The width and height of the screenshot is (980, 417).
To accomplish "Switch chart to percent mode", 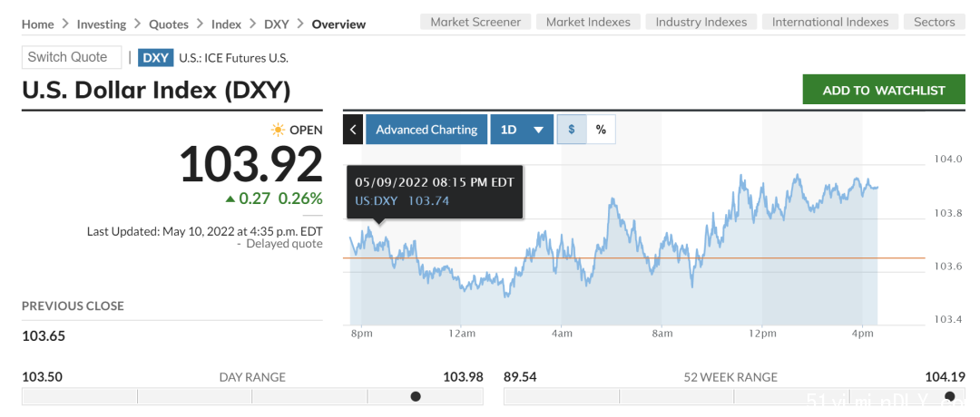I will pyautogui.click(x=601, y=130).
